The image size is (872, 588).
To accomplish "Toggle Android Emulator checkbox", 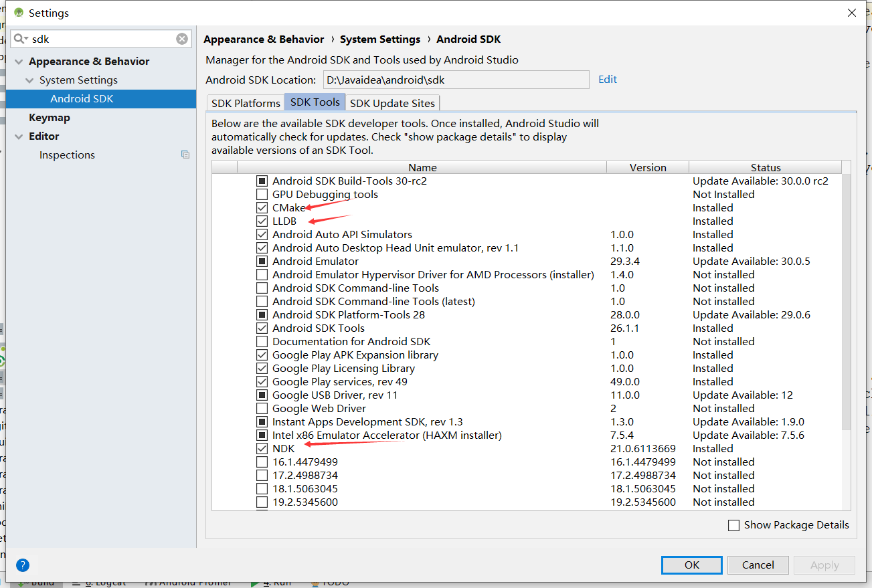I will [x=262, y=261].
